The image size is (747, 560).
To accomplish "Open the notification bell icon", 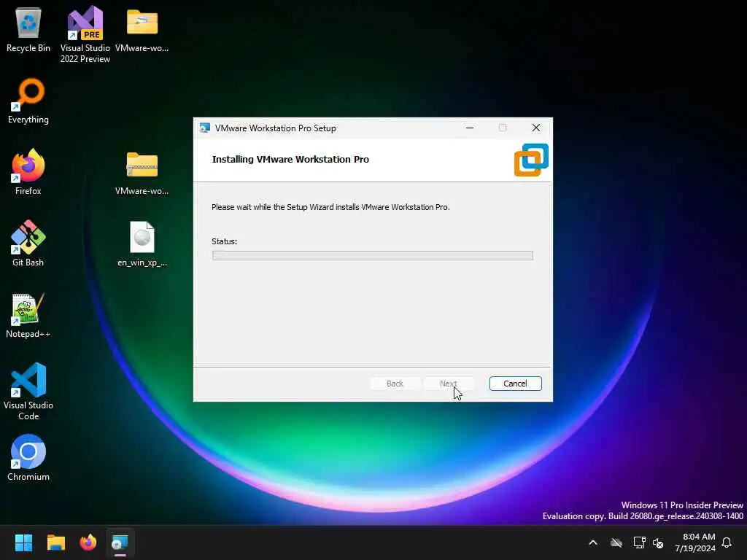I will tap(727, 542).
